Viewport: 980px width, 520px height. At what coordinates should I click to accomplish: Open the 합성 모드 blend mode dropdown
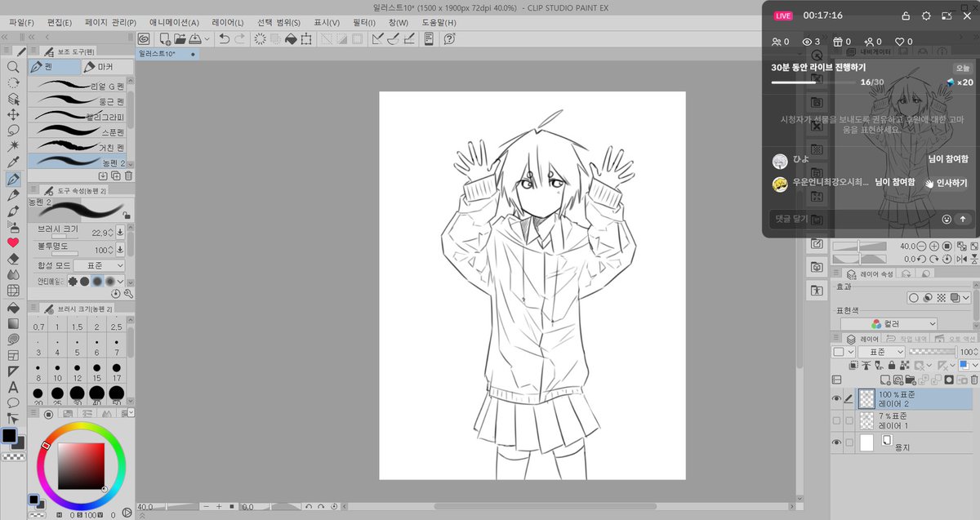point(99,265)
